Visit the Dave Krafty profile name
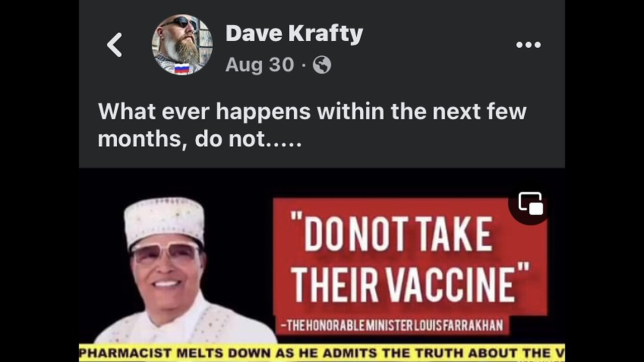644x362 pixels. [294, 34]
